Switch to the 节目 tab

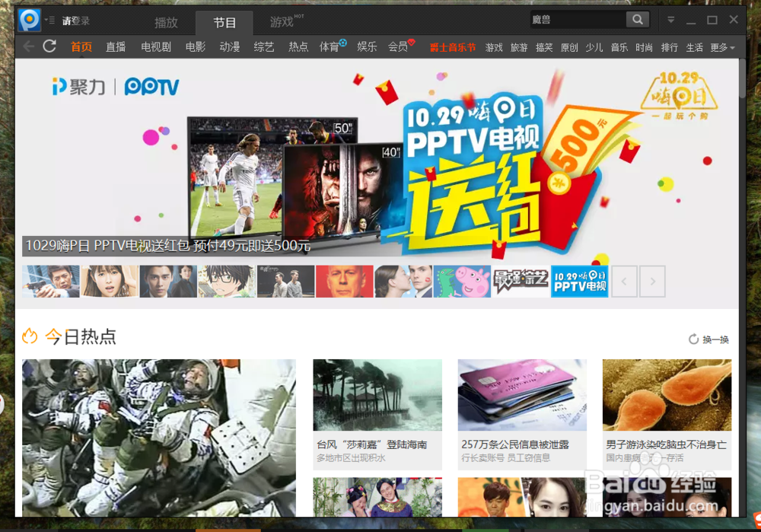224,23
